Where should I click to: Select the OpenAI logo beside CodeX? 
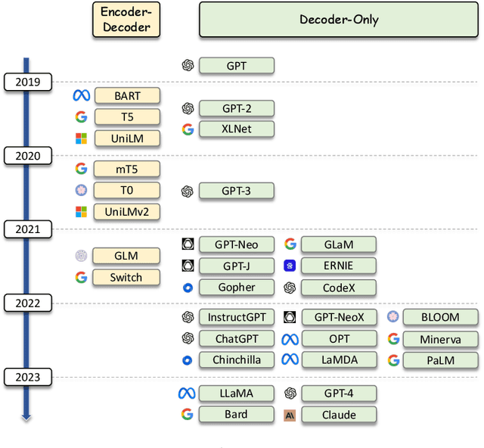click(x=290, y=288)
